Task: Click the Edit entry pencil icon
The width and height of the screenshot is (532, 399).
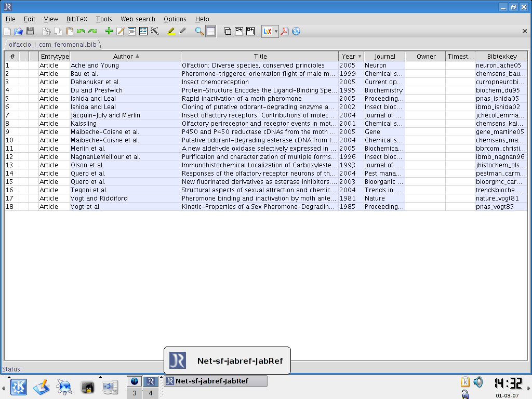Action: tap(120, 31)
